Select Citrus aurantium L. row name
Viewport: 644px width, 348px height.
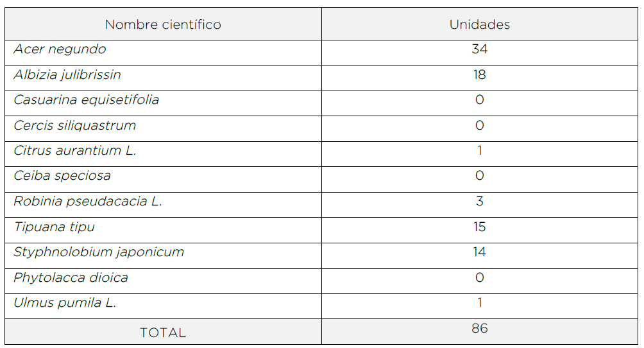pos(75,150)
